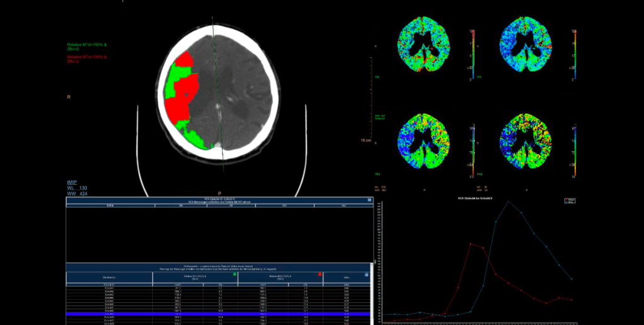
Task: Click the peak of the blue time curve
Action: tap(508, 201)
